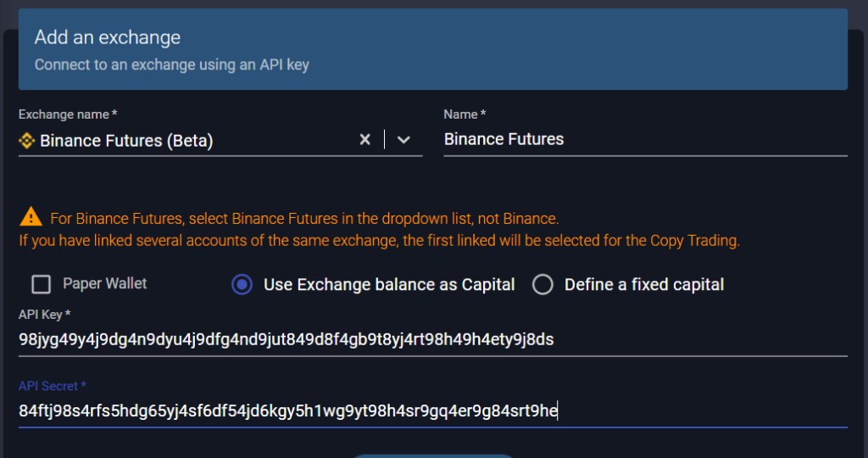Click 'Connect to an exchange using an API key' text
This screenshot has width=868, height=458.
pyautogui.click(x=171, y=64)
